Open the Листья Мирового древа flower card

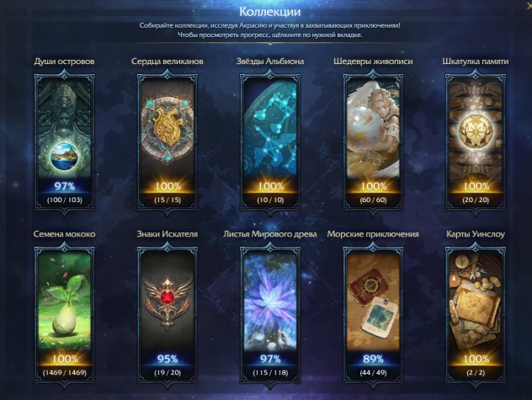270,315
